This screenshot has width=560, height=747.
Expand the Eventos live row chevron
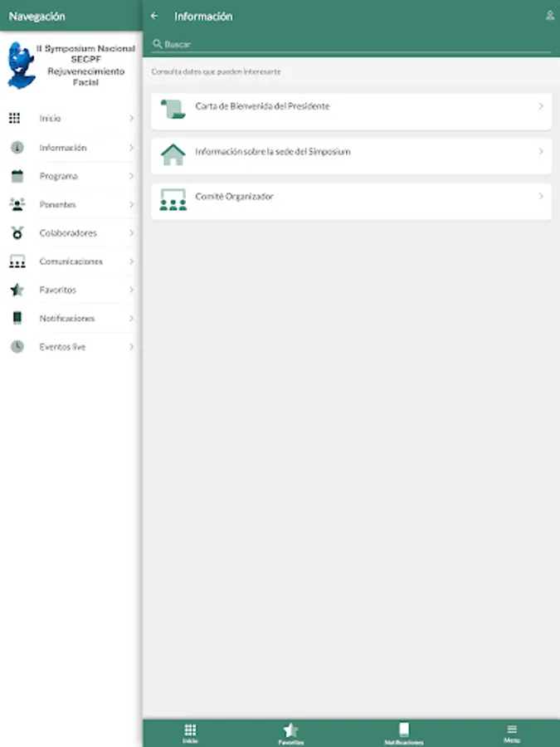tap(131, 347)
